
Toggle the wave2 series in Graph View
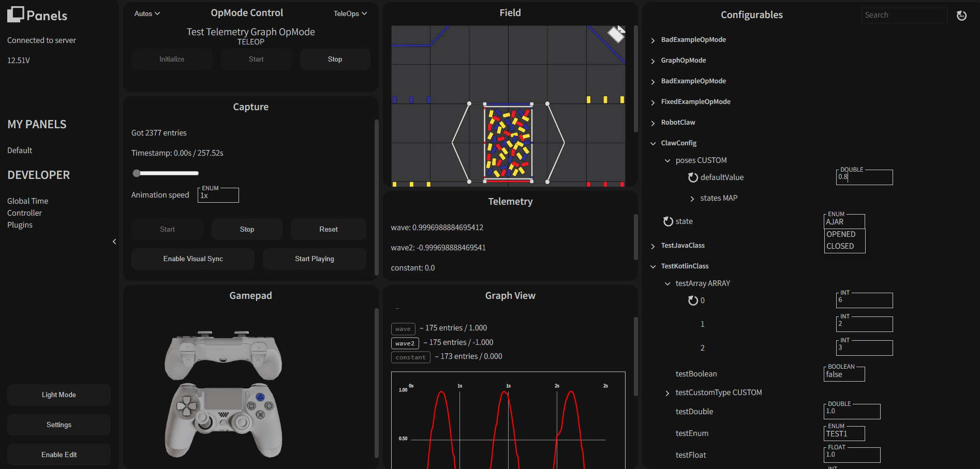[x=405, y=343]
